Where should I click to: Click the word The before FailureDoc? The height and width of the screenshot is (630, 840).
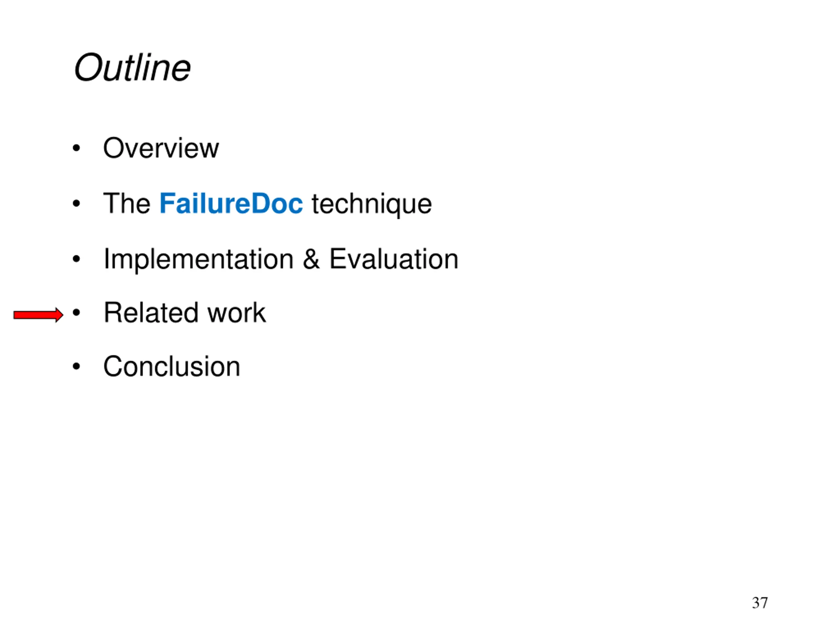click(x=127, y=203)
